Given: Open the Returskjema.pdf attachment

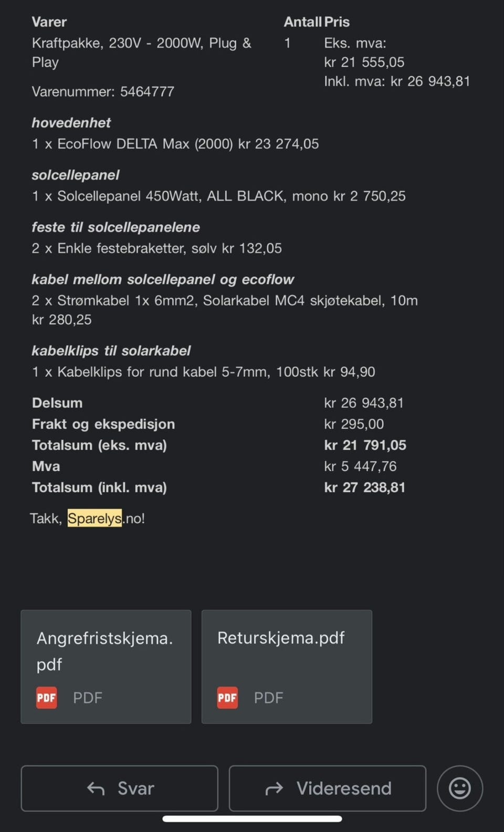Looking at the screenshot, I should [x=281, y=638].
